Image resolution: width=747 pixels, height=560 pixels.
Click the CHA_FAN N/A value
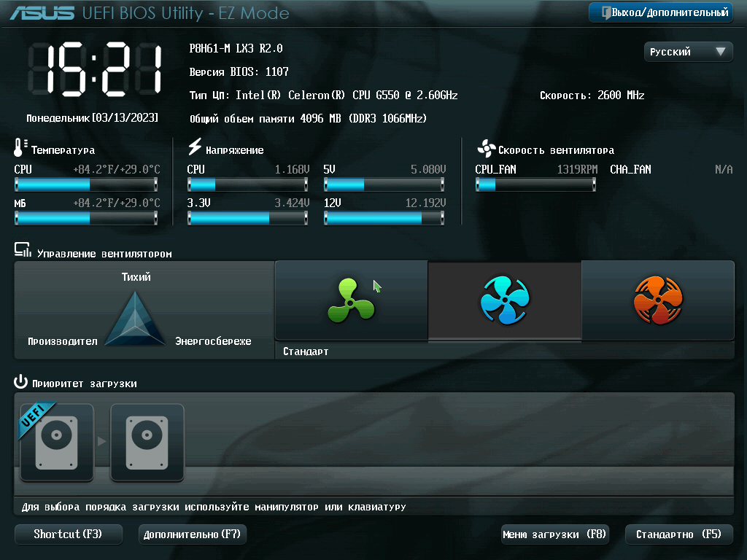724,169
